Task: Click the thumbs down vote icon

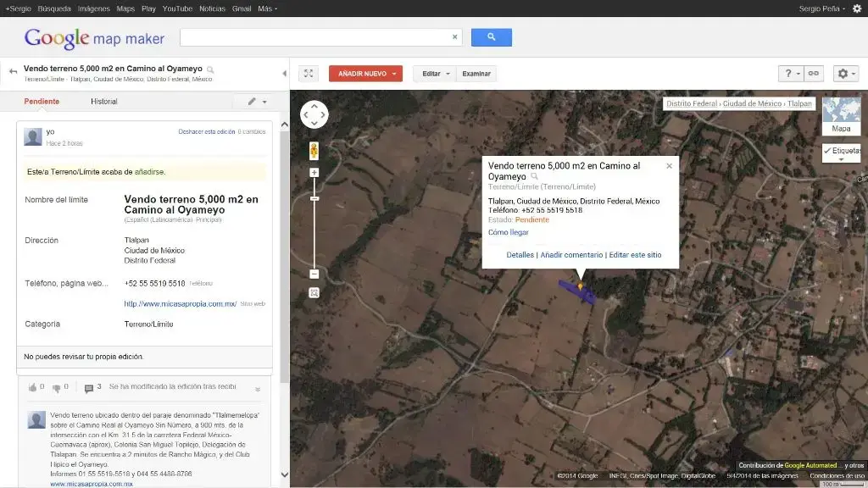Action: pyautogui.click(x=57, y=388)
